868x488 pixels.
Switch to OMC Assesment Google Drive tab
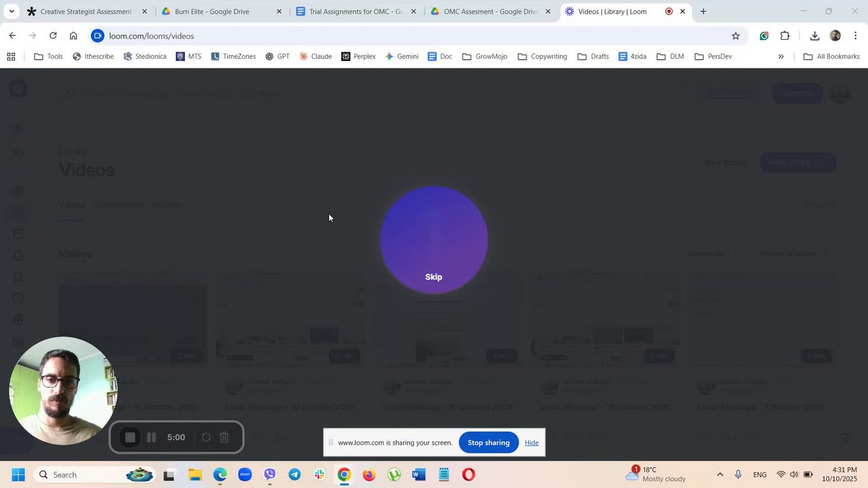[x=491, y=12]
